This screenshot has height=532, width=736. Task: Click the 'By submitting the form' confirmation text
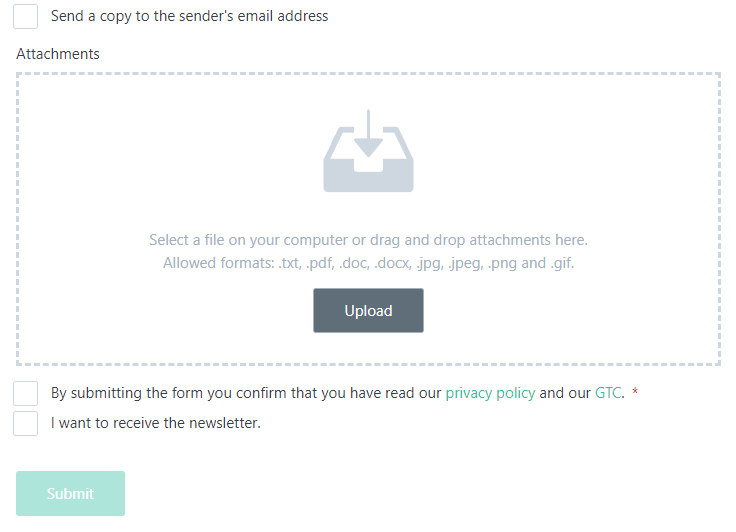(338, 393)
